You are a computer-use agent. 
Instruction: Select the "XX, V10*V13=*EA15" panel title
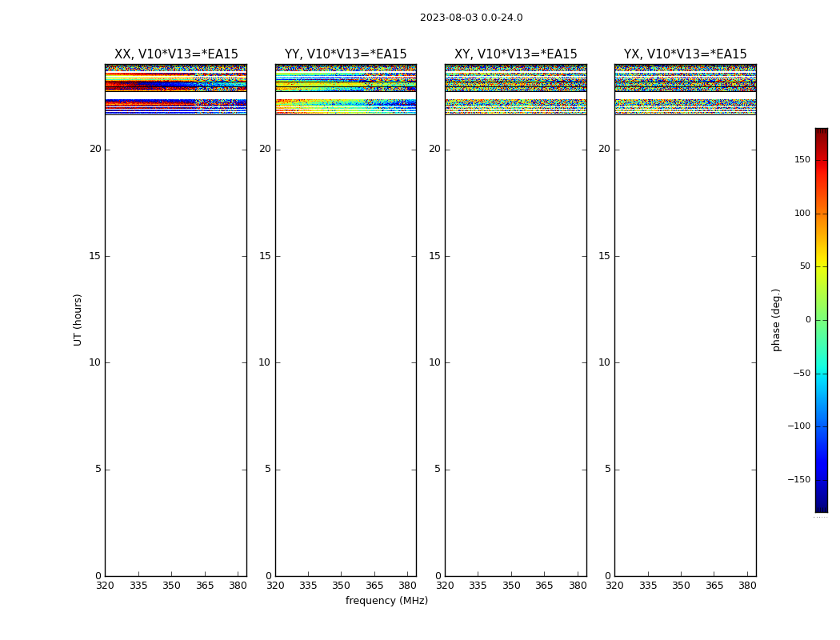point(176,54)
